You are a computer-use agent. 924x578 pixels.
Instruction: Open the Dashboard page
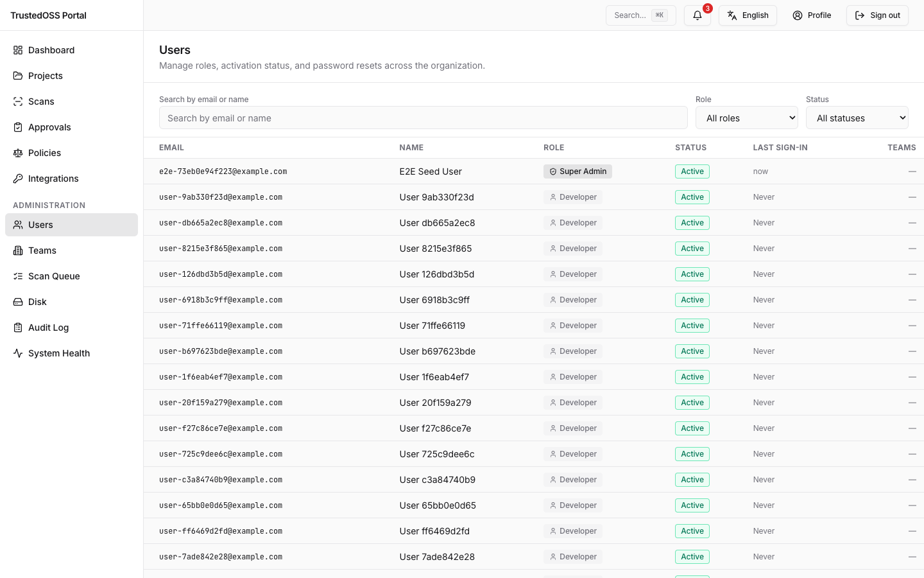coord(71,50)
